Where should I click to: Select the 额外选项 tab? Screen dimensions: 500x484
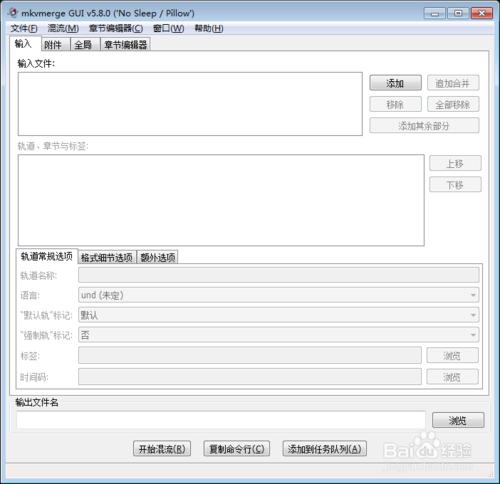(157, 257)
